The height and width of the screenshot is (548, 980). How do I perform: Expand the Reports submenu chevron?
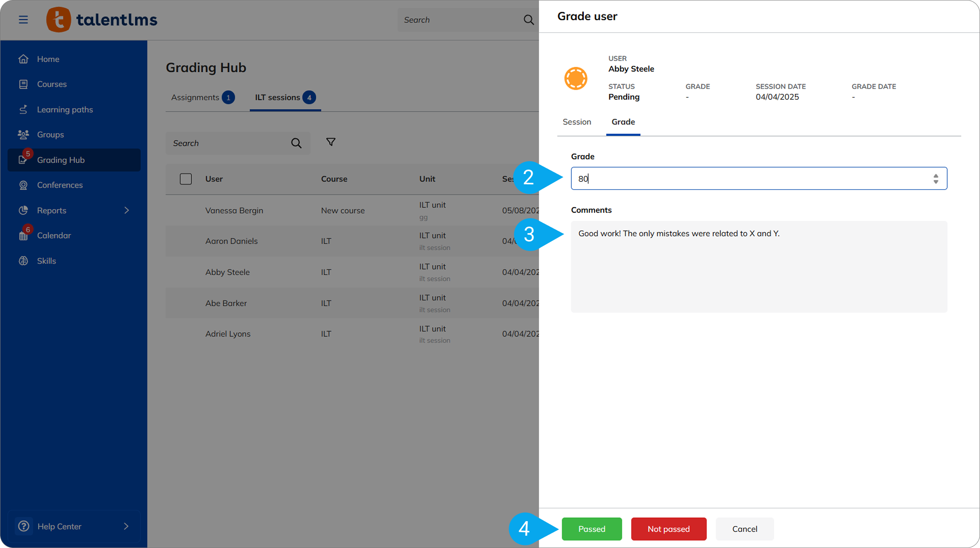pos(126,210)
